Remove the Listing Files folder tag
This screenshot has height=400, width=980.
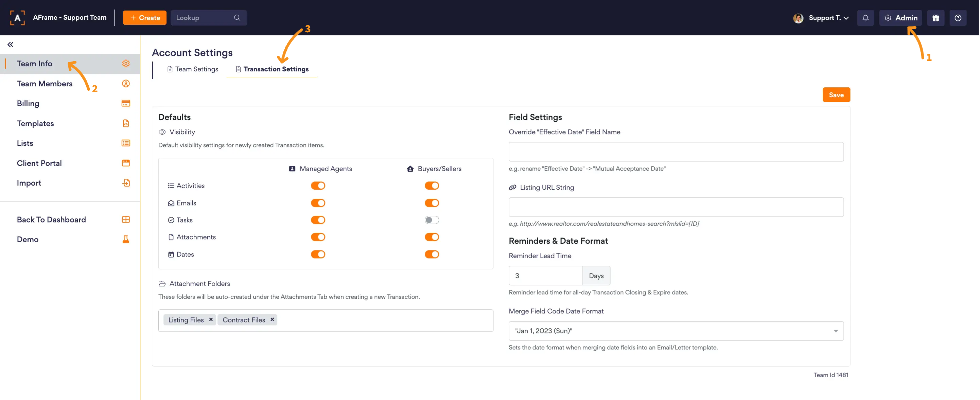point(211,319)
